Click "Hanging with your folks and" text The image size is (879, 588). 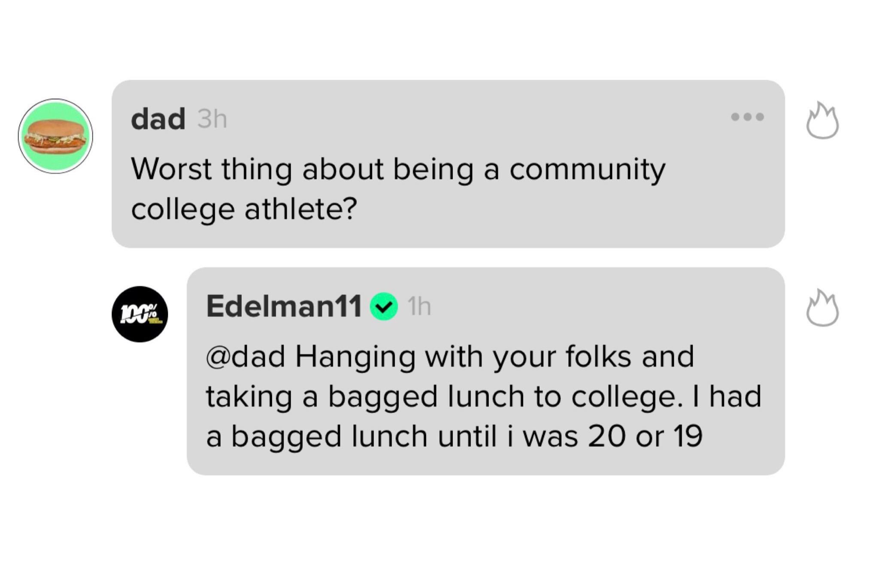tap(494, 356)
